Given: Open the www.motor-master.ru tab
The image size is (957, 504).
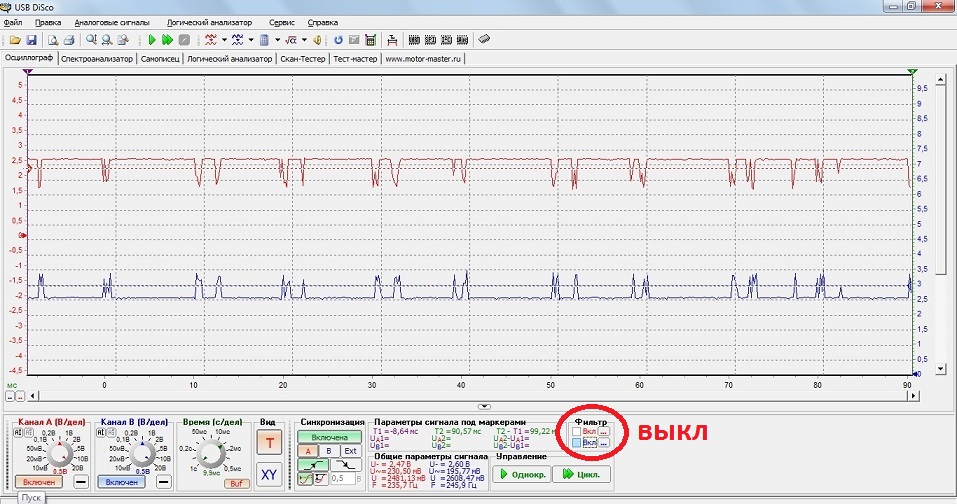Looking at the screenshot, I should click(x=423, y=59).
